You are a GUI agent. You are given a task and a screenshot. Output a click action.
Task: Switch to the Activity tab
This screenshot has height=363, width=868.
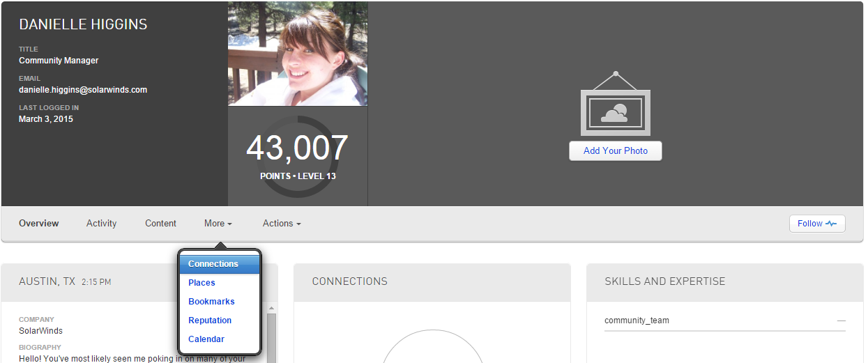click(x=102, y=224)
